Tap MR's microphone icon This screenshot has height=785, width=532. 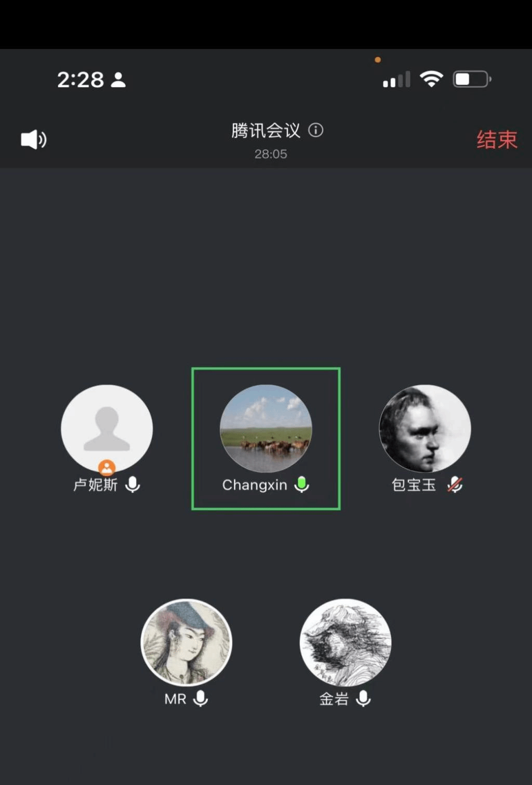click(x=201, y=699)
